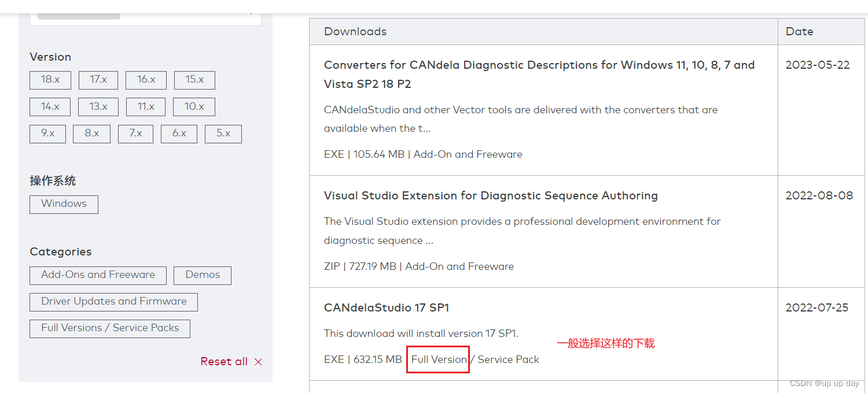Select version filter 13.x
This screenshot has width=868, height=393.
point(98,107)
